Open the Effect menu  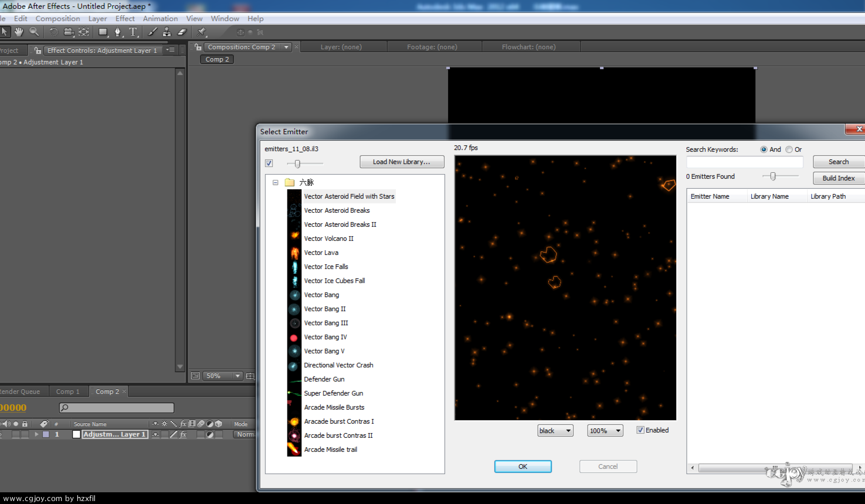click(x=125, y=19)
